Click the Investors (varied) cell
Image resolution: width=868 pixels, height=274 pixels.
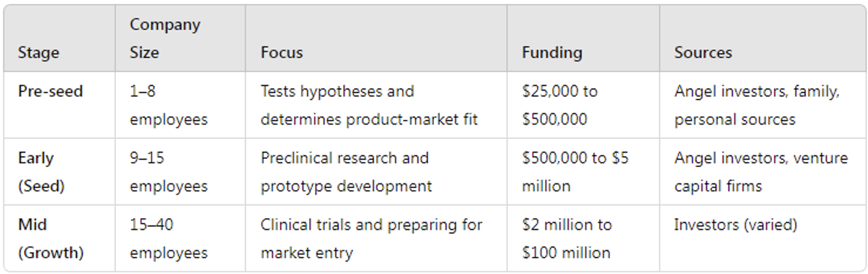(x=735, y=225)
